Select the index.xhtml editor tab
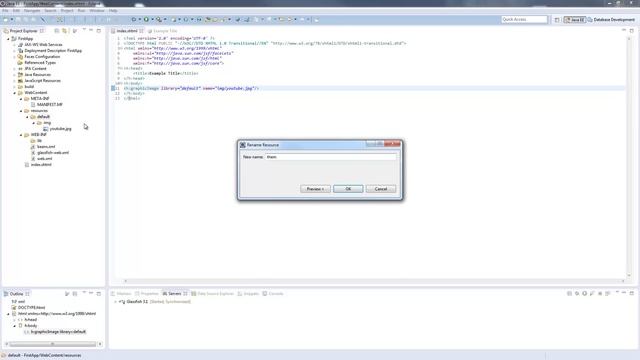Viewport: 640px width, 360px height. 127,31
